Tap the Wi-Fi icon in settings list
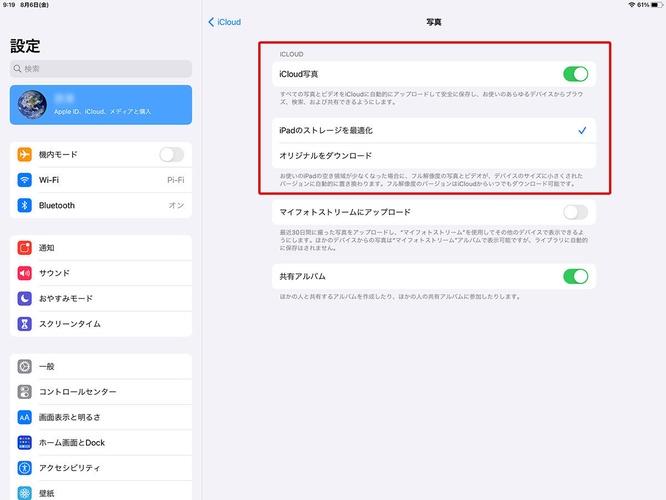Image resolution: width=666 pixels, height=500 pixels. point(25,180)
